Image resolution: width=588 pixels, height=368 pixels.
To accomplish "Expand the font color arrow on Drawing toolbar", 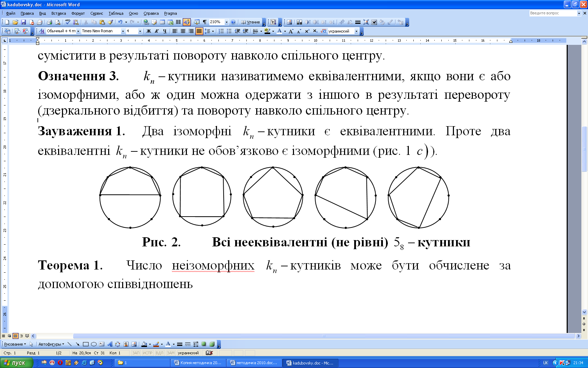I will click(173, 344).
